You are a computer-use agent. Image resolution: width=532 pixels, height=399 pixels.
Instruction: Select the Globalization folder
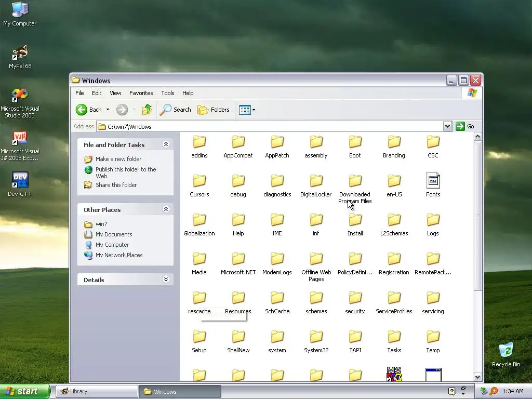click(x=199, y=225)
